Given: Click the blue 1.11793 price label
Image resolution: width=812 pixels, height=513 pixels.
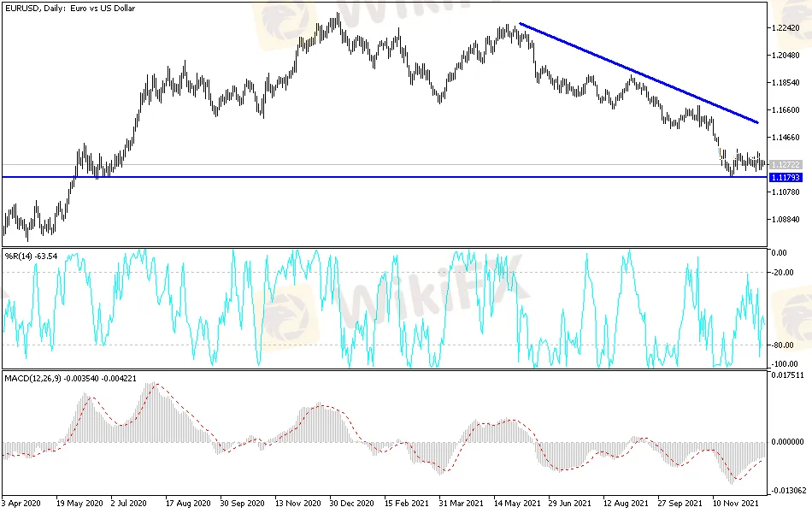Looking at the screenshot, I should tap(786, 177).
